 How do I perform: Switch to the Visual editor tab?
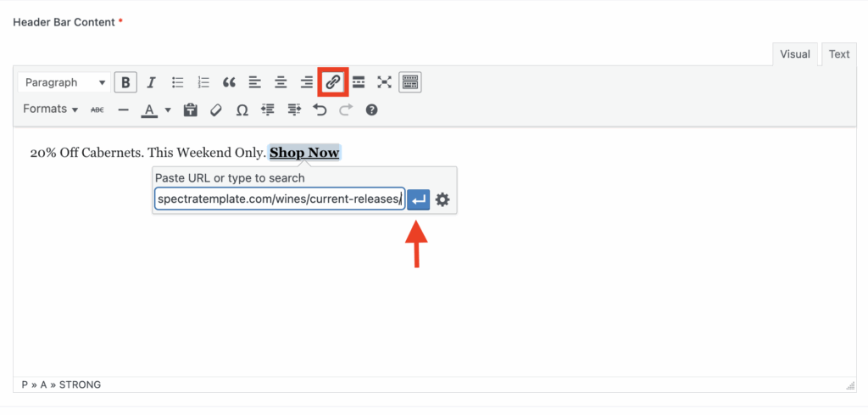(x=794, y=54)
